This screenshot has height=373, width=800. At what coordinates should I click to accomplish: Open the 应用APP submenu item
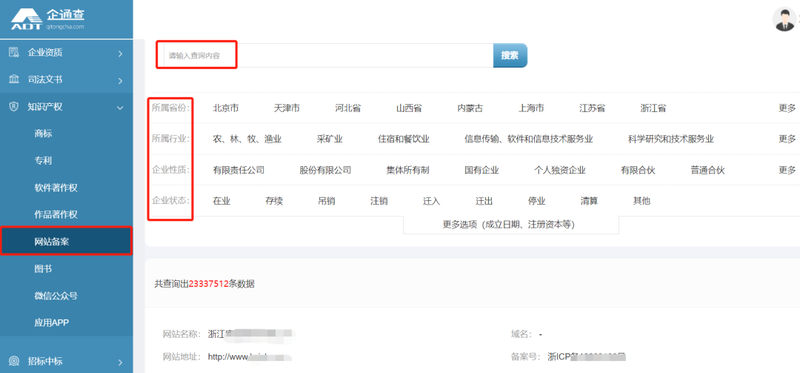[x=52, y=323]
